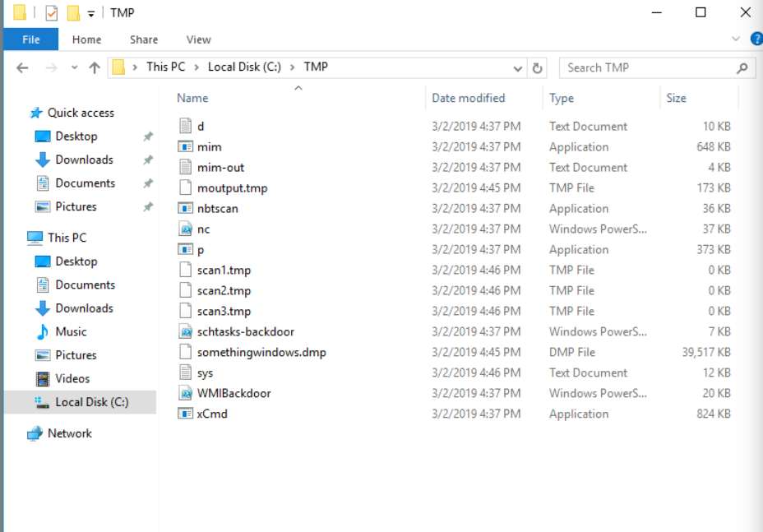Sort files by the Date modified column header
The image size is (763, 532).
tap(469, 98)
